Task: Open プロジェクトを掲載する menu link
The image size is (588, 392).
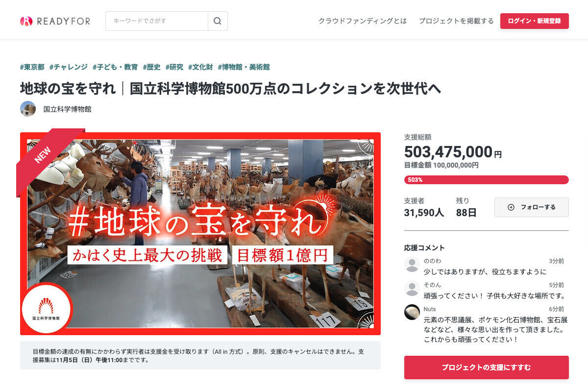Action: coord(456,21)
